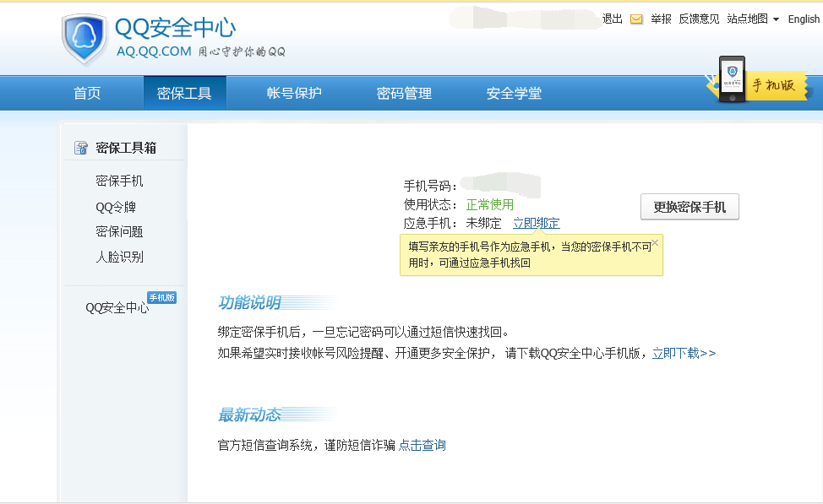Click the AQ.QQ.COM site address text

[x=154, y=51]
